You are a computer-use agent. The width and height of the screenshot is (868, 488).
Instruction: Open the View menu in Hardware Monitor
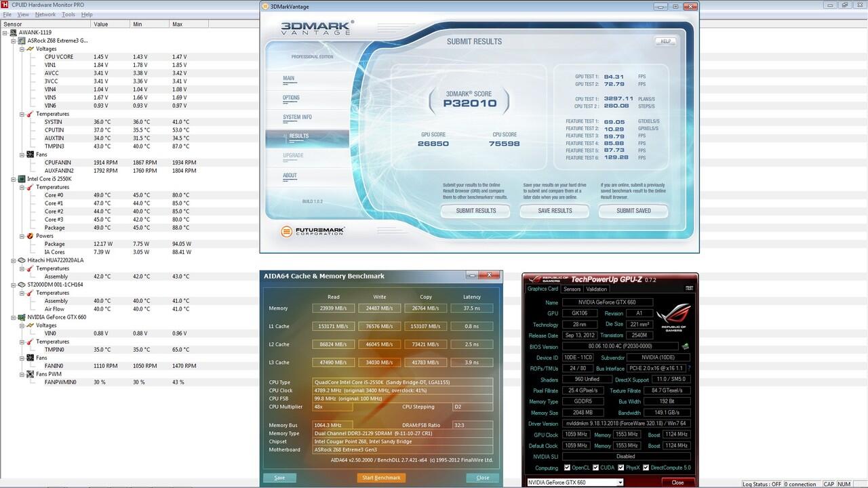(x=23, y=14)
